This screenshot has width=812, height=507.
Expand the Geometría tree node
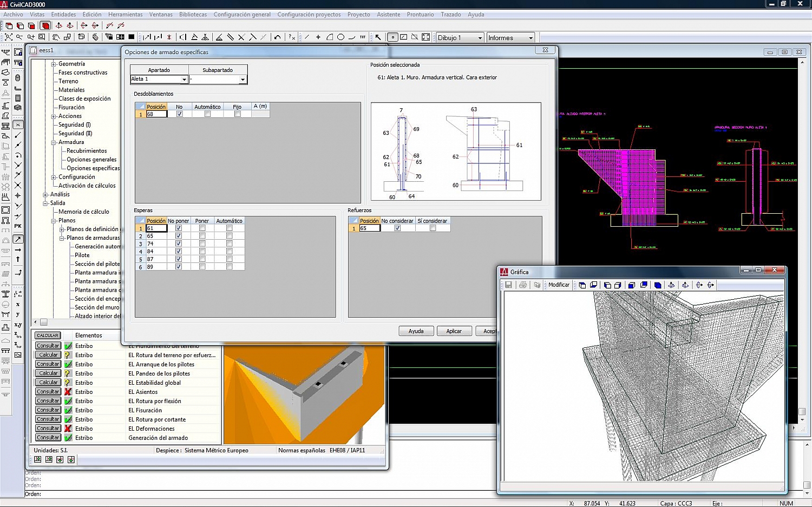click(x=54, y=64)
